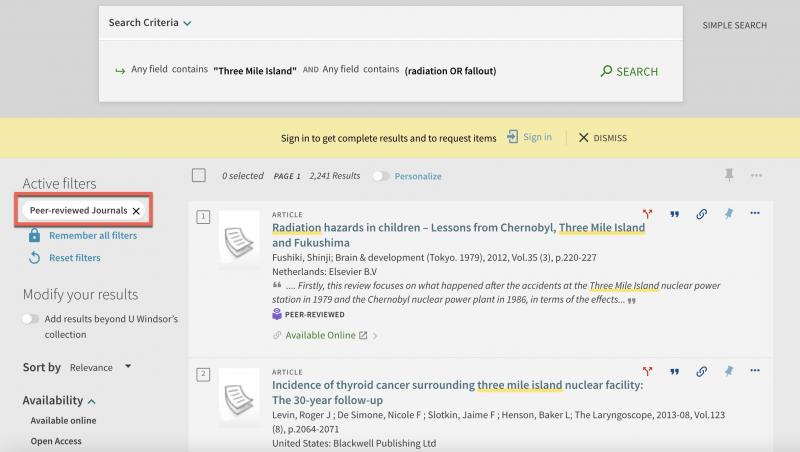The width and height of the screenshot is (800, 452).
Task: Open the Sort by Relevance dropdown
Action: click(101, 367)
